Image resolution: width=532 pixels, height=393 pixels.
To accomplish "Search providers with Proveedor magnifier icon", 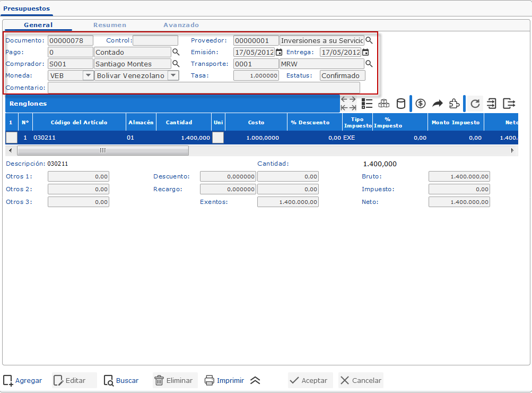I will pos(369,41).
